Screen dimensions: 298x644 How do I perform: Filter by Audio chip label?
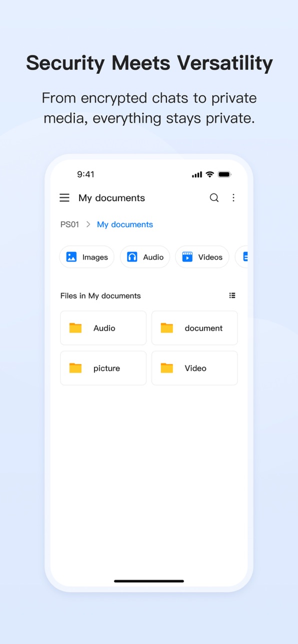[x=153, y=257]
